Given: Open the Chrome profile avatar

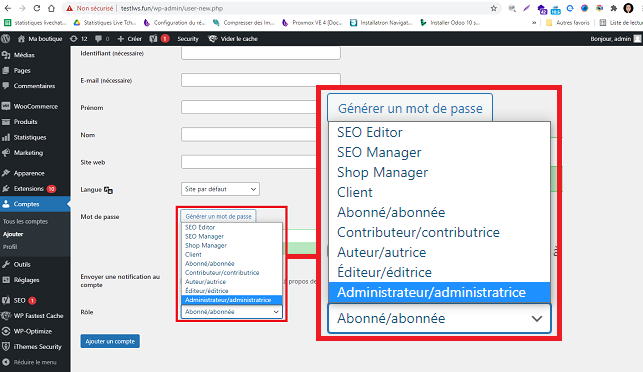Looking at the screenshot, I should pos(628,8).
